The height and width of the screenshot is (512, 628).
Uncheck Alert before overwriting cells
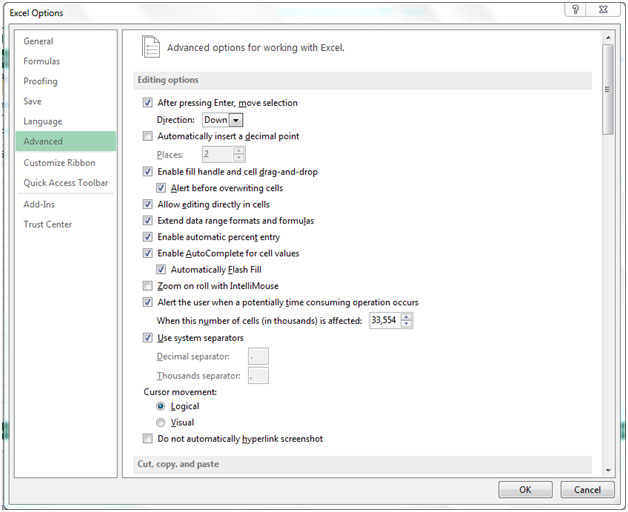pos(161,188)
